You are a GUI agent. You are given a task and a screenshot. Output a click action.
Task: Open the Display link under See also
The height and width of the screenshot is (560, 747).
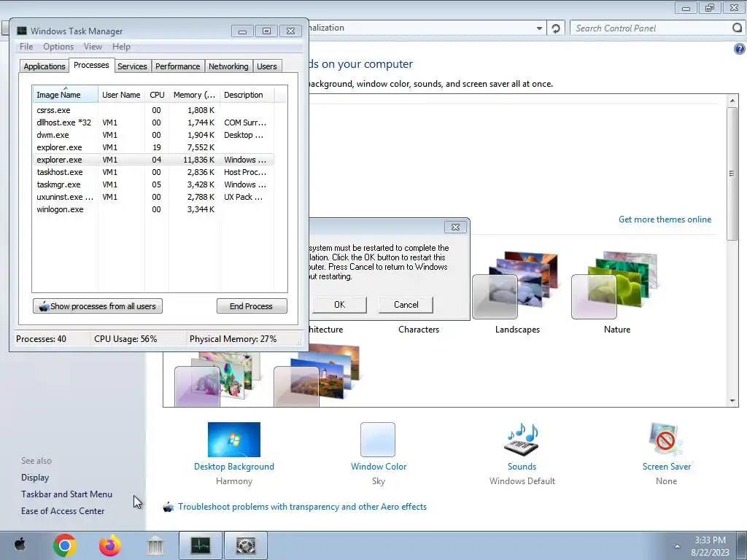(x=35, y=478)
